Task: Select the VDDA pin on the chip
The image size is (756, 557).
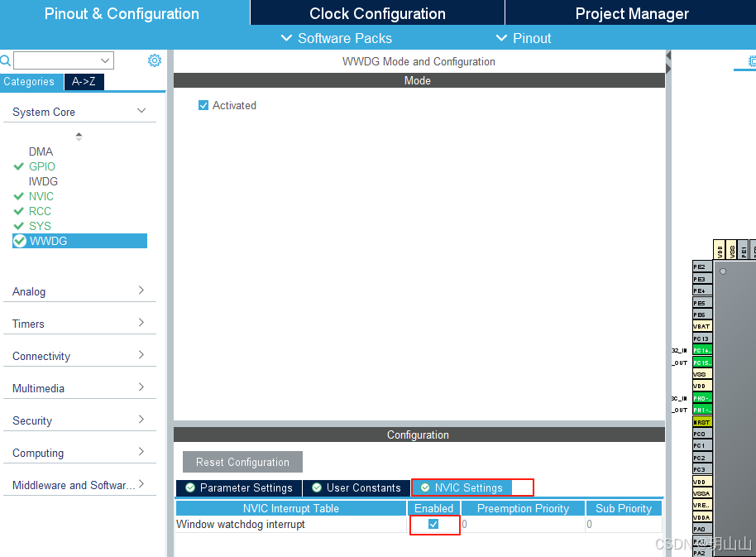Action: point(702,517)
